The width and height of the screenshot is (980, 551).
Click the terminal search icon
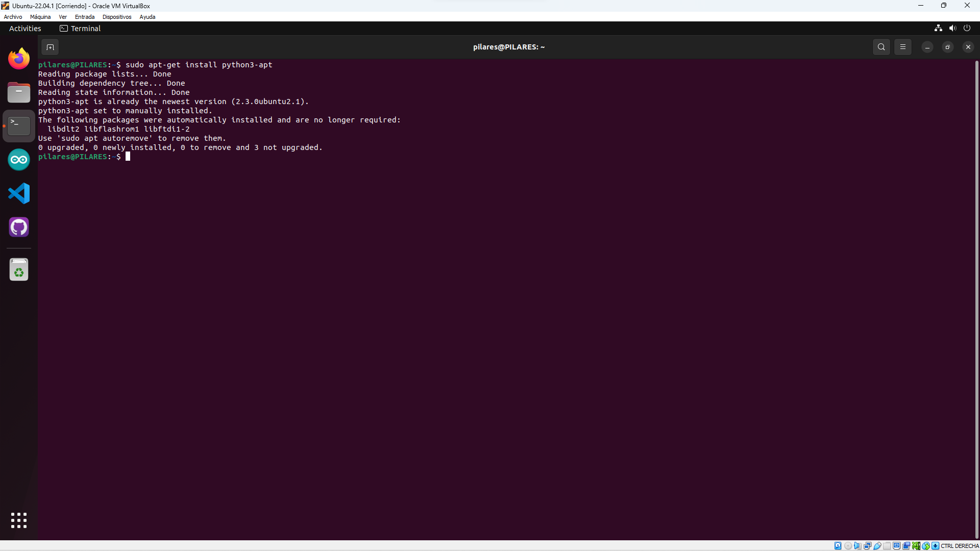point(881,47)
